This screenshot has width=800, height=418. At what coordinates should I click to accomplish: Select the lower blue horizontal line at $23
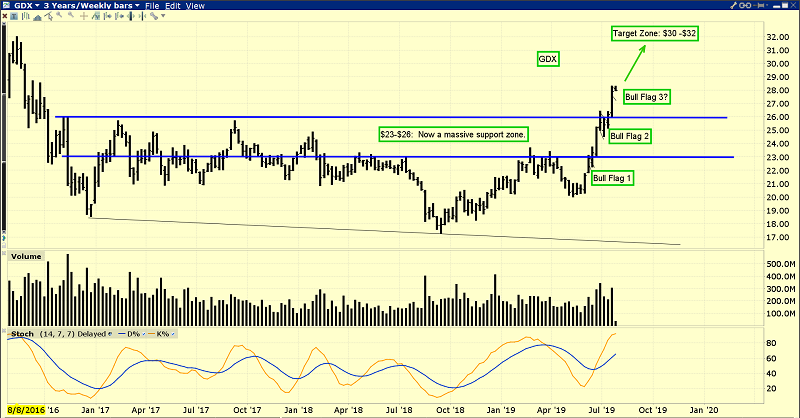coord(398,157)
